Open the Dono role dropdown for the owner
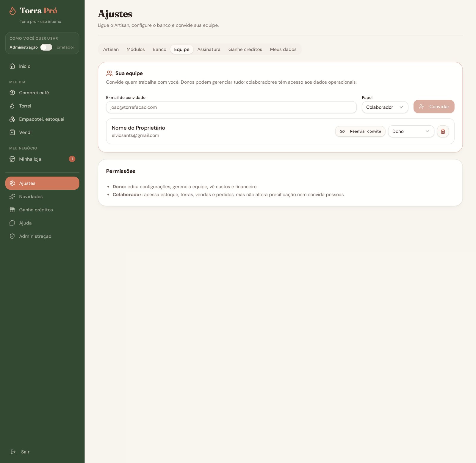This screenshot has width=476, height=463. click(x=411, y=131)
